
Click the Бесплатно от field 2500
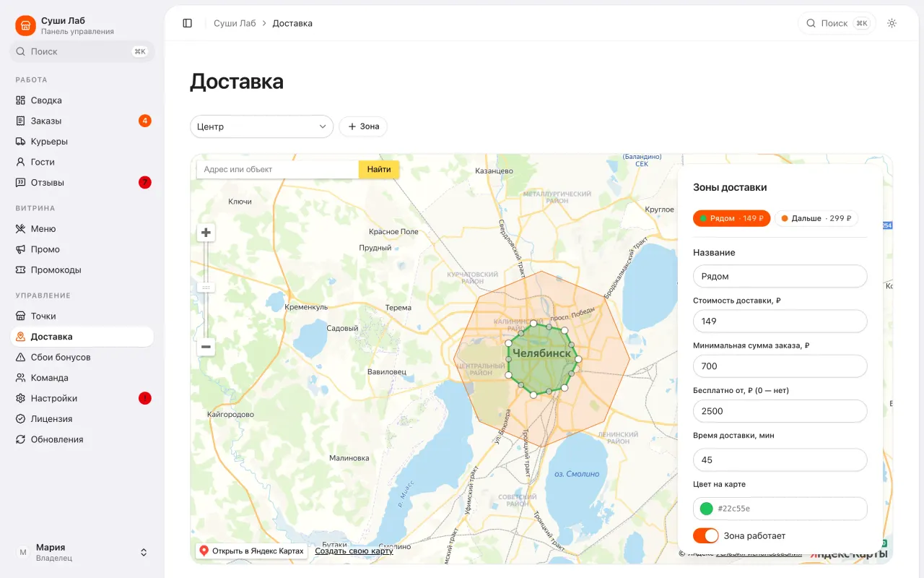click(x=780, y=411)
